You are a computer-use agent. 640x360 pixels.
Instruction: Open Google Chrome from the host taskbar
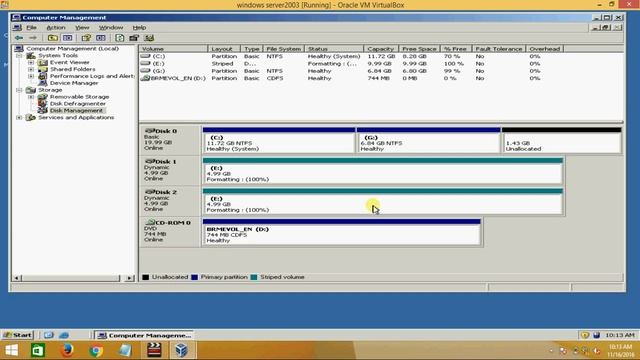(x=96, y=351)
